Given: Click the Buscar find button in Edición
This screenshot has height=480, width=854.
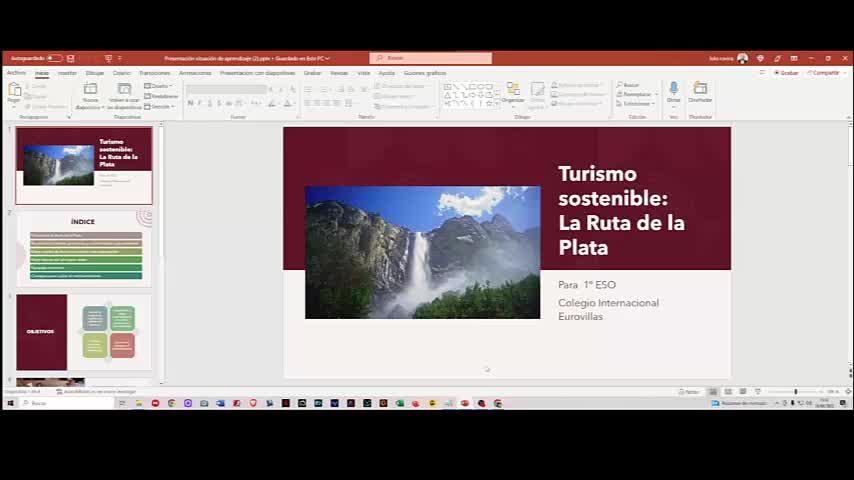Looking at the screenshot, I should coord(628,85).
